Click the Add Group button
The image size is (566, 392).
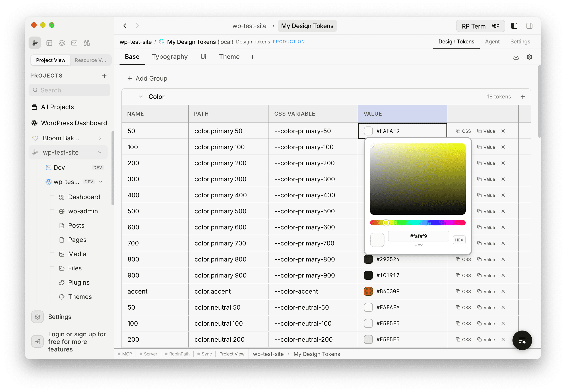tap(147, 78)
